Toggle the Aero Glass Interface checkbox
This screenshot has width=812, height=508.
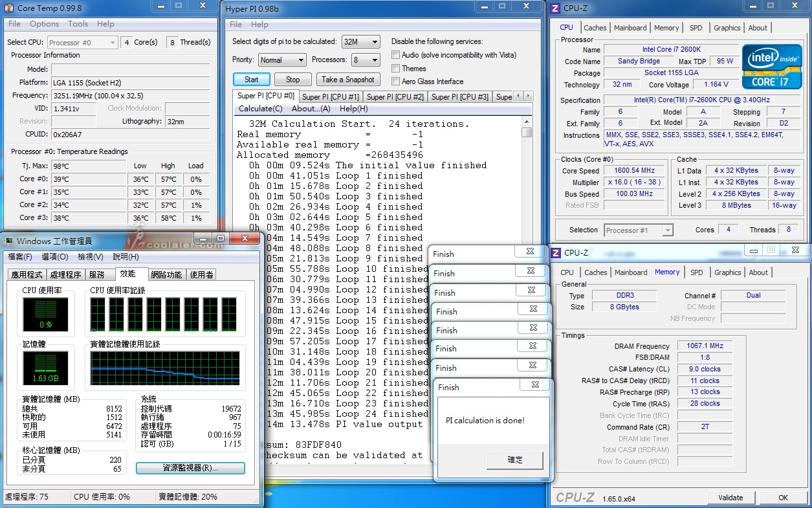pyautogui.click(x=395, y=81)
